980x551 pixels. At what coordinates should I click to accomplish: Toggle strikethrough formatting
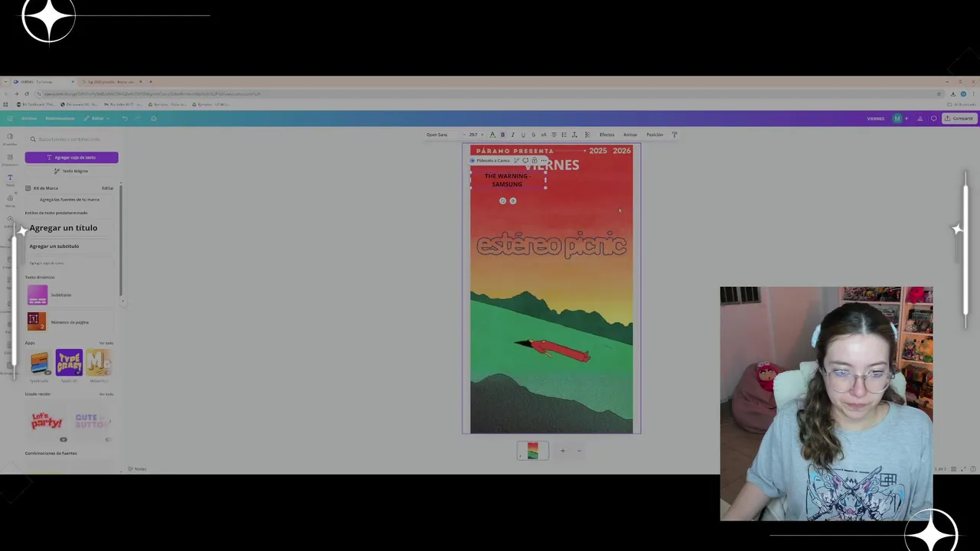533,135
